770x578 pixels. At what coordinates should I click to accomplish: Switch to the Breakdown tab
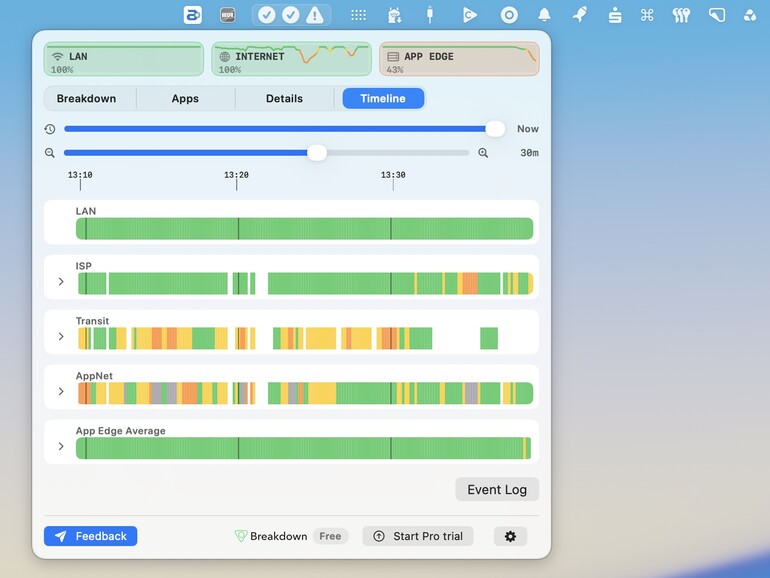coord(86,98)
